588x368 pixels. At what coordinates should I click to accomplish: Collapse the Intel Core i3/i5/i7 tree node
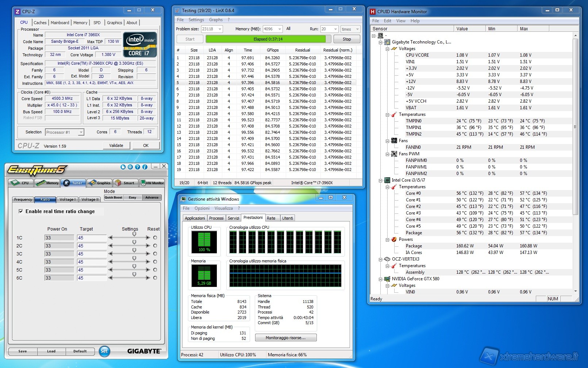click(380, 180)
